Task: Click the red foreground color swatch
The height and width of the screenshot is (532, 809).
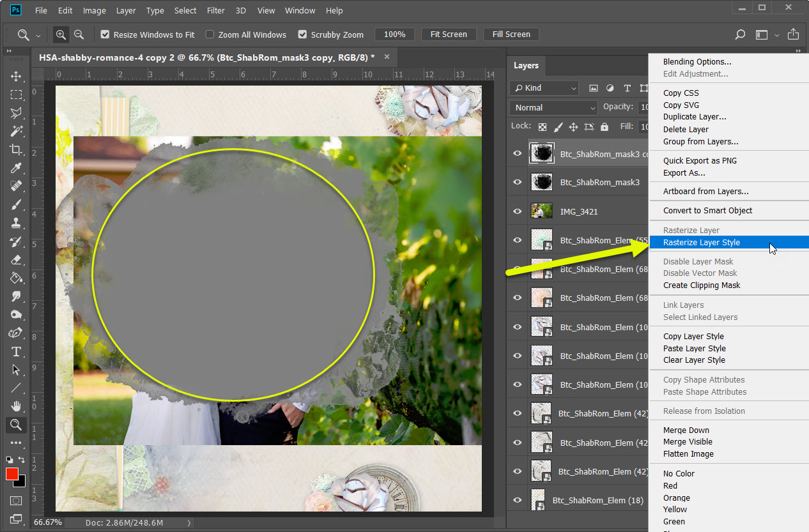Action: (12, 474)
